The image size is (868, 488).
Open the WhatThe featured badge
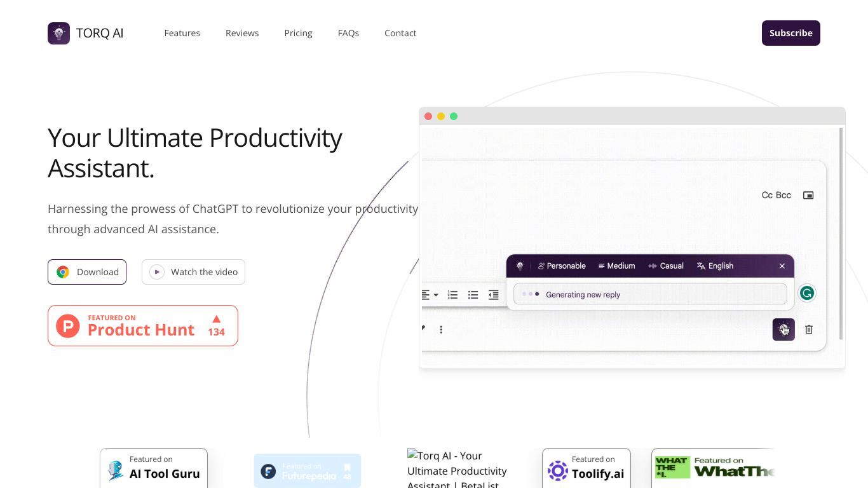click(713, 468)
